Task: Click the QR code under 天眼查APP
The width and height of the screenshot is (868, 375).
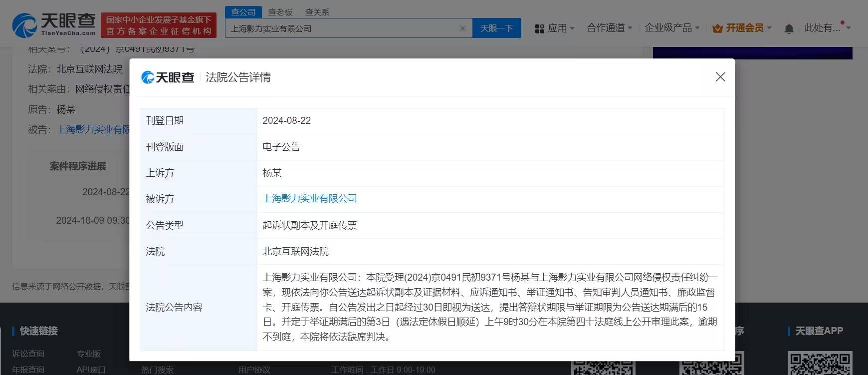Action: 820,363
